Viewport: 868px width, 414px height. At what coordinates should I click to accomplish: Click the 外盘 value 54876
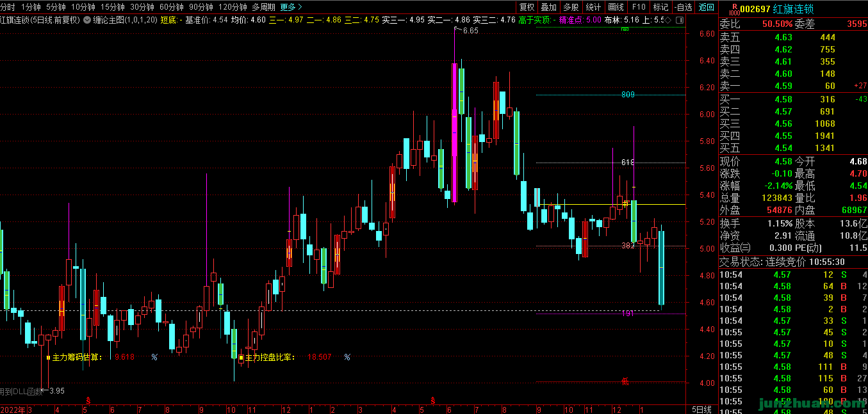coord(780,211)
